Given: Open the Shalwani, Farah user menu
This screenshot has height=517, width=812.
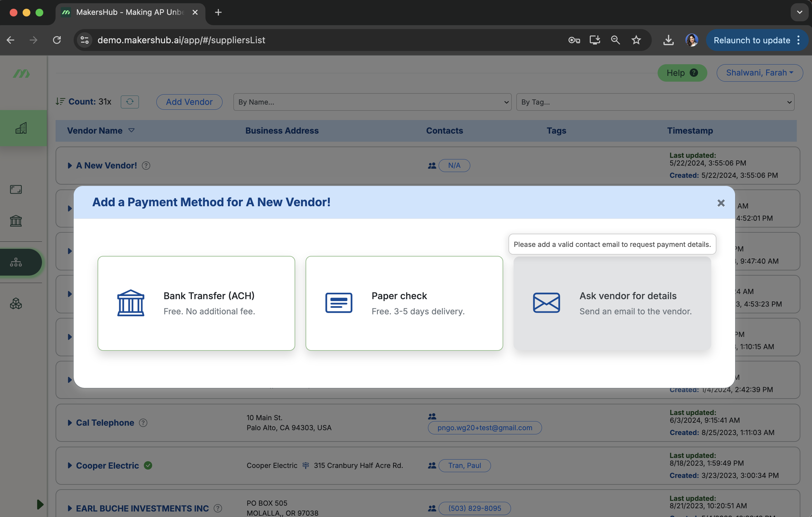Looking at the screenshot, I should 759,73.
